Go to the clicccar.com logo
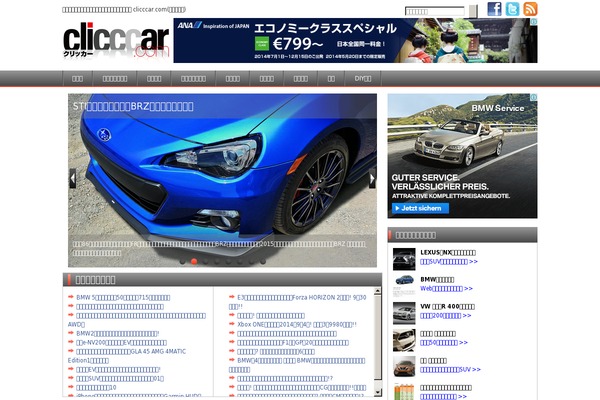The width and height of the screenshot is (600, 400). (x=116, y=41)
